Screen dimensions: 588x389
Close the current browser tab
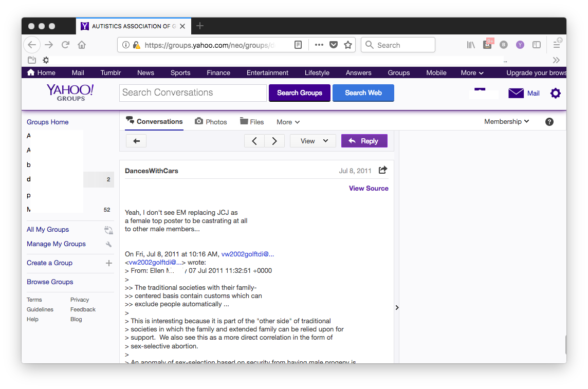pos(182,26)
